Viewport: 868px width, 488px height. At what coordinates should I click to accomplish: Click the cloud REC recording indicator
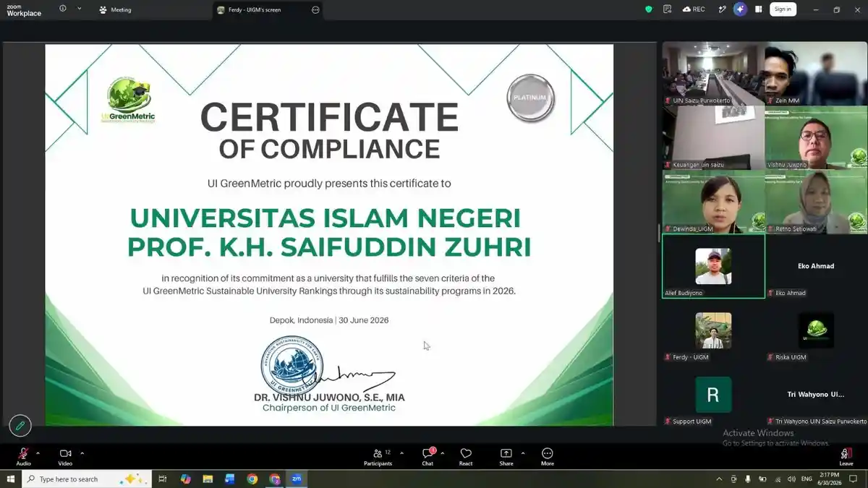pyautogui.click(x=694, y=9)
